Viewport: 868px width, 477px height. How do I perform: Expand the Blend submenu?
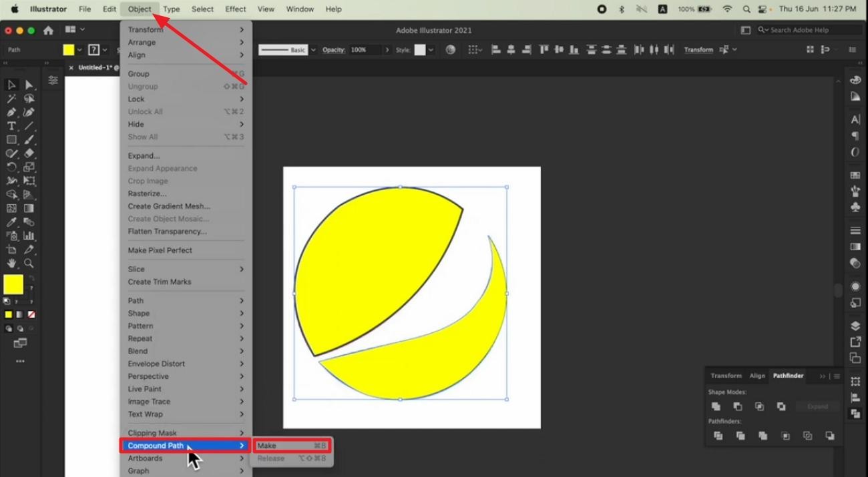[186, 351]
